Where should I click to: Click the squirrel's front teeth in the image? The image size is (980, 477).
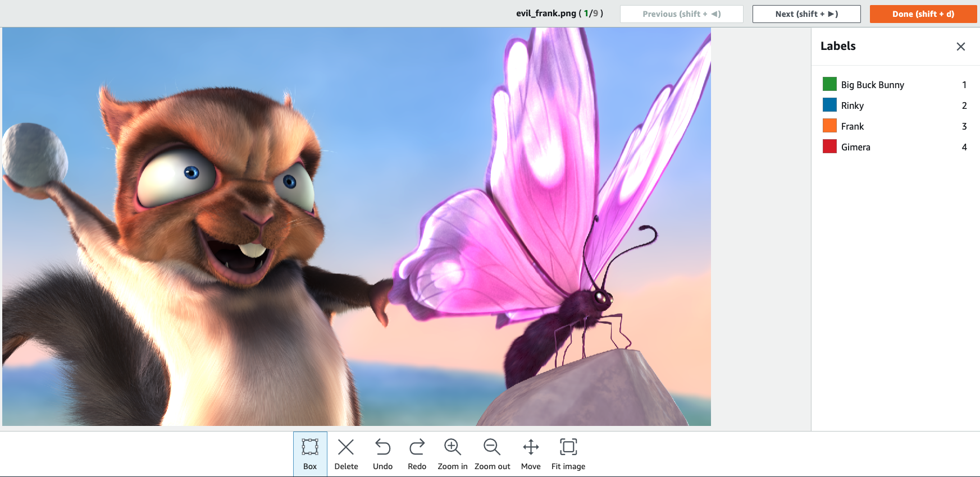252,250
